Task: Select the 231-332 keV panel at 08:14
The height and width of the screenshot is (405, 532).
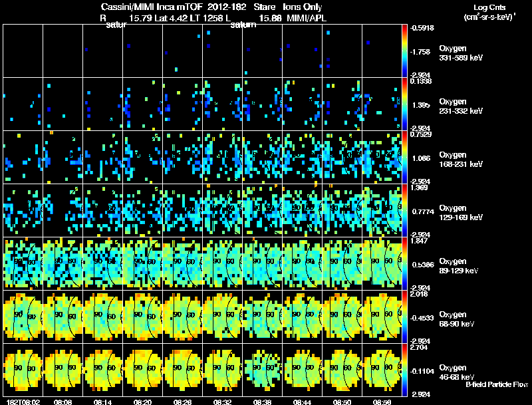Action: pos(103,104)
